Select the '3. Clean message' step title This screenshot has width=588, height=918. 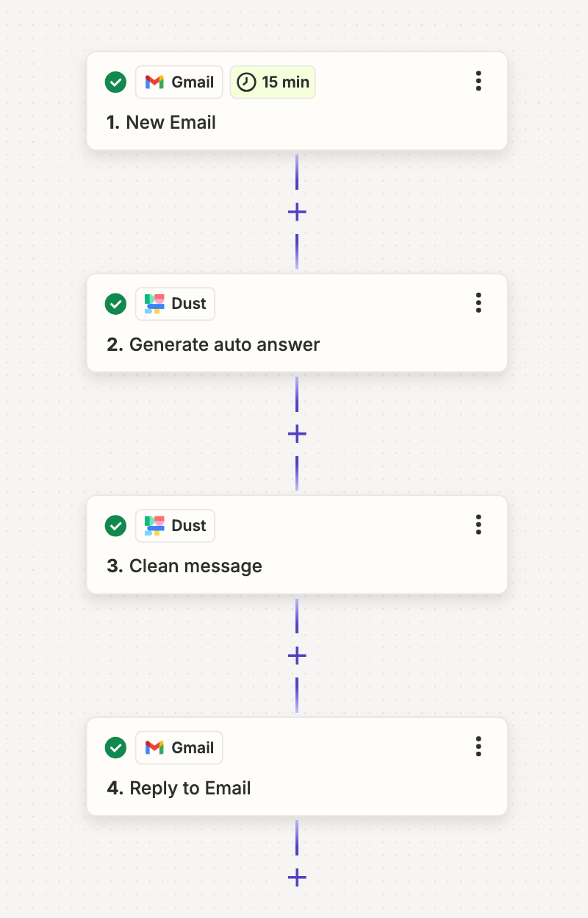[x=184, y=566]
